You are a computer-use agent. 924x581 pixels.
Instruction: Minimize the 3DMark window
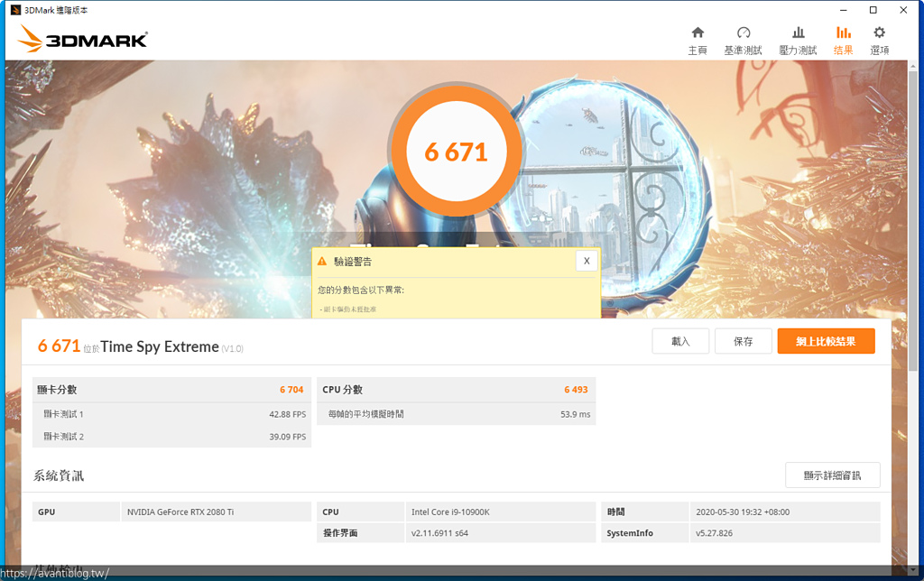tap(844, 10)
